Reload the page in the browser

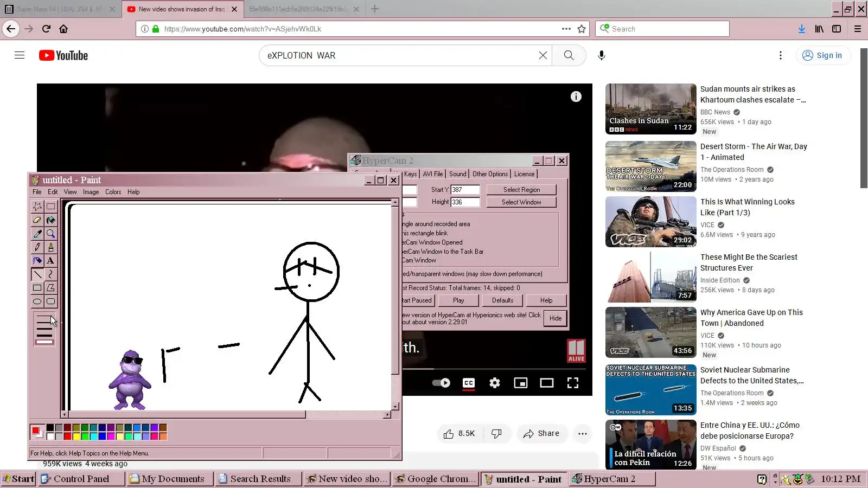tap(46, 29)
